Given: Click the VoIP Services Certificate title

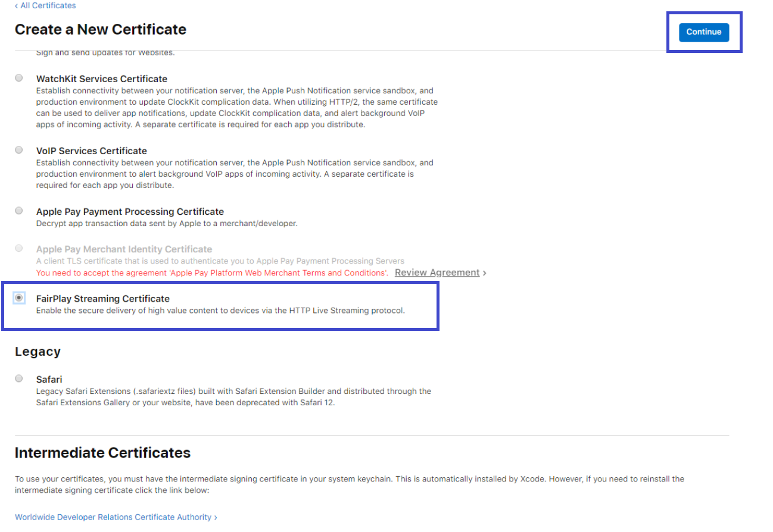Looking at the screenshot, I should coord(92,151).
